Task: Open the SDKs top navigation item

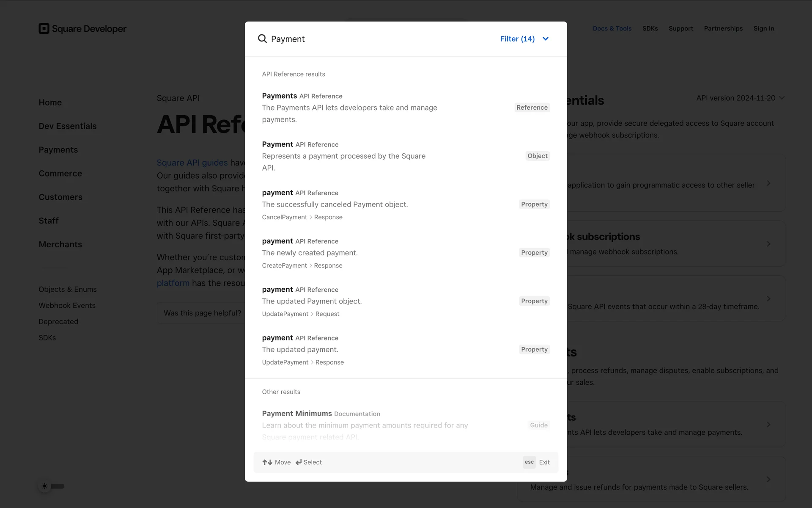Action: [x=650, y=29]
